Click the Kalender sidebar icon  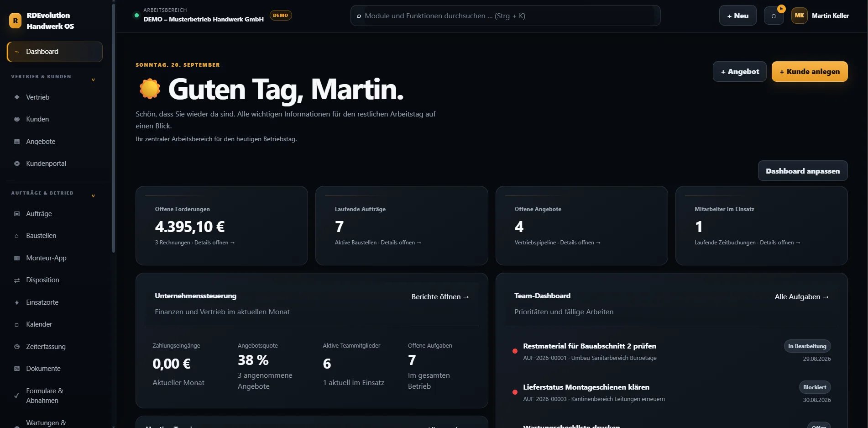(x=17, y=324)
